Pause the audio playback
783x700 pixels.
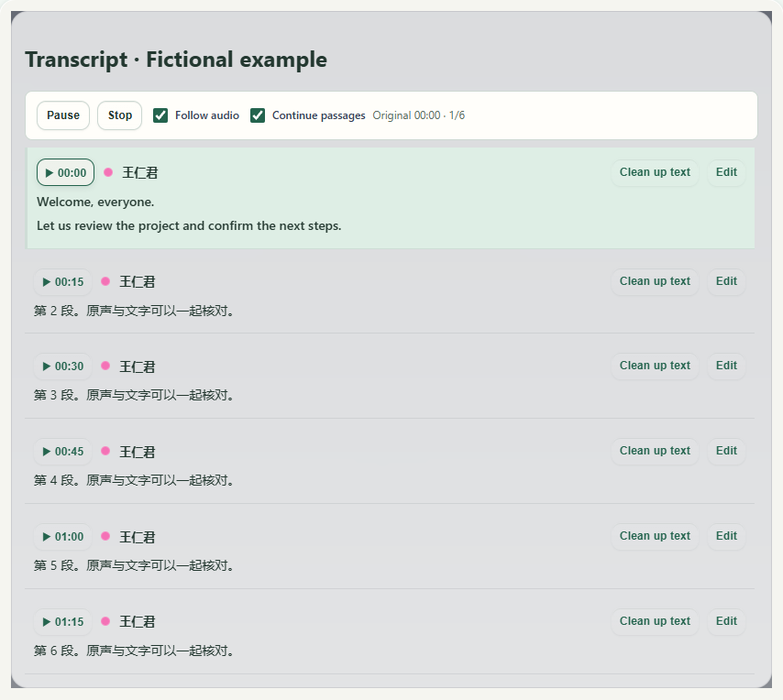pyautogui.click(x=63, y=115)
